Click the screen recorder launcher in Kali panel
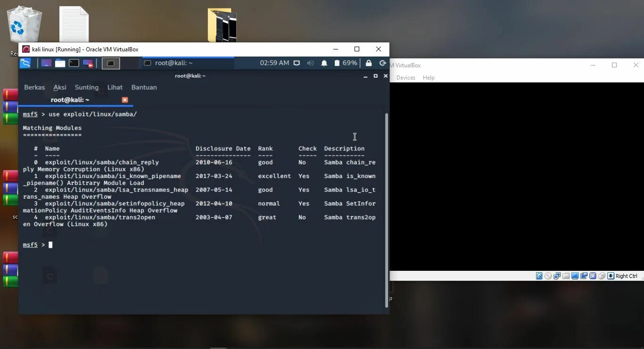 coord(88,63)
